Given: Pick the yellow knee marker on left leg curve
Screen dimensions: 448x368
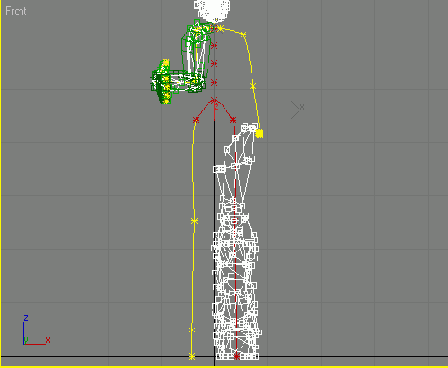Looking at the screenshot, I should pos(194,221).
